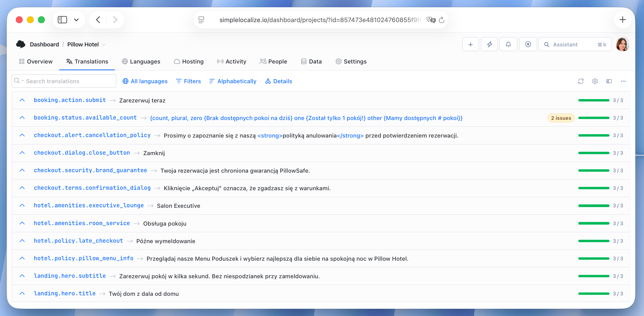644x316 pixels.
Task: Reload the page in the browser
Action: click(x=442, y=20)
